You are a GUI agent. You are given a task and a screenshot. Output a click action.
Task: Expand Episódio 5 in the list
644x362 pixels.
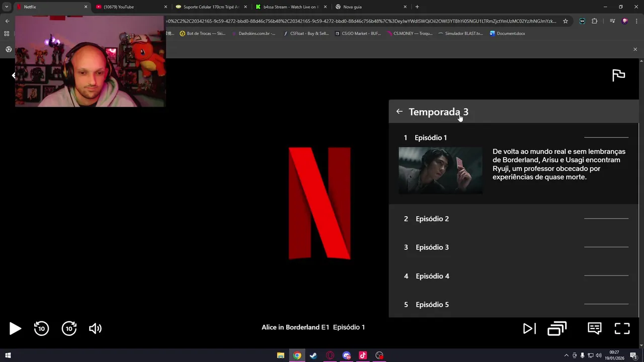514,305
